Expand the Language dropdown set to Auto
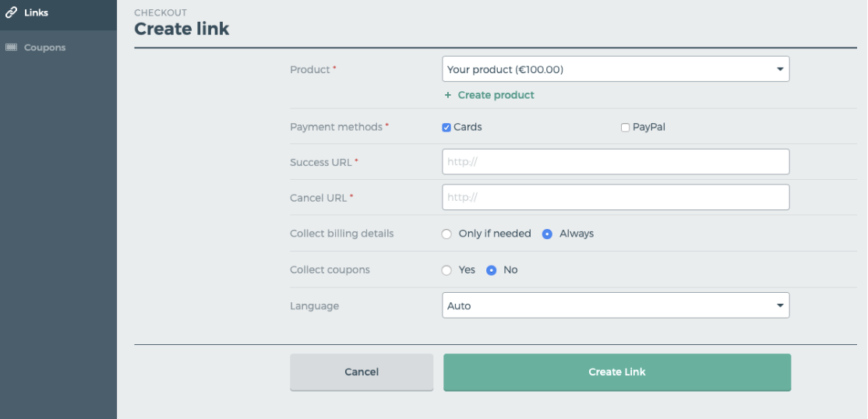 615,306
